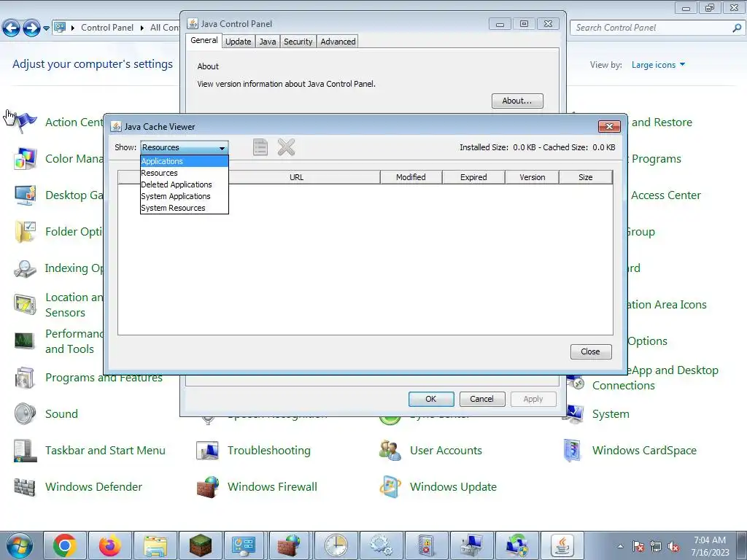Click the About... button in Java Control Panel

(x=517, y=101)
